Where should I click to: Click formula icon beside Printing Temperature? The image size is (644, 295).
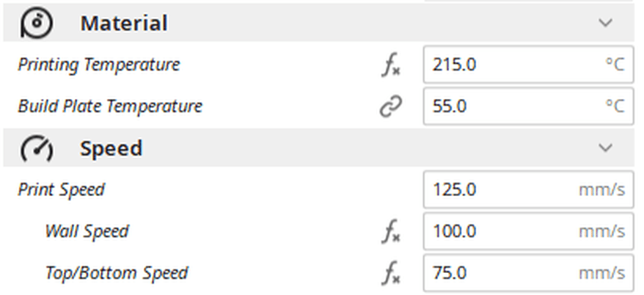[x=391, y=65]
